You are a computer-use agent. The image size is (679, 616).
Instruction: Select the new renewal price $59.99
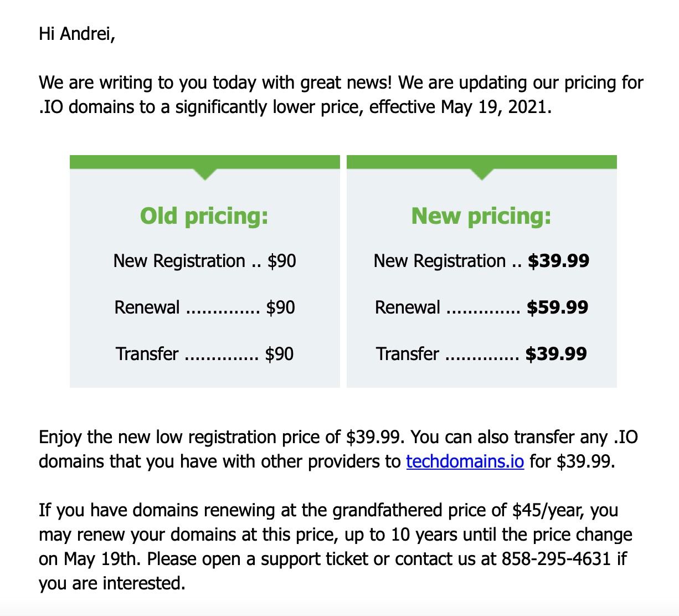click(x=557, y=307)
